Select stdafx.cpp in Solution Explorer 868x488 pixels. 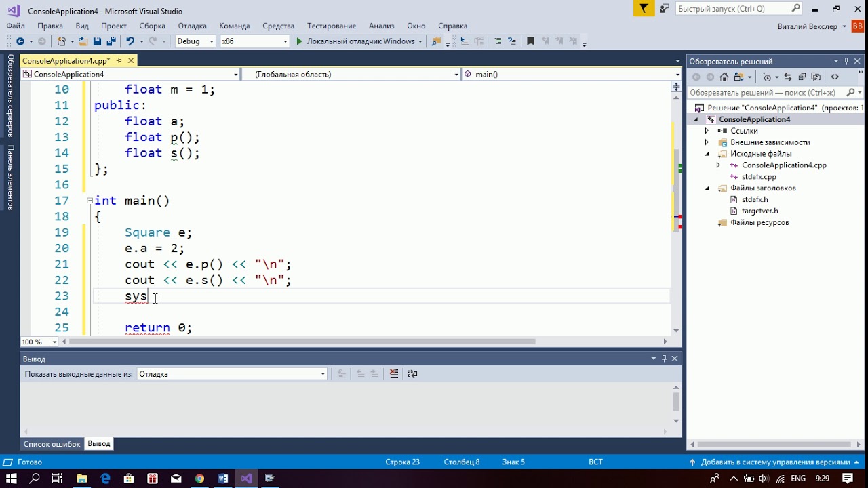coord(759,177)
